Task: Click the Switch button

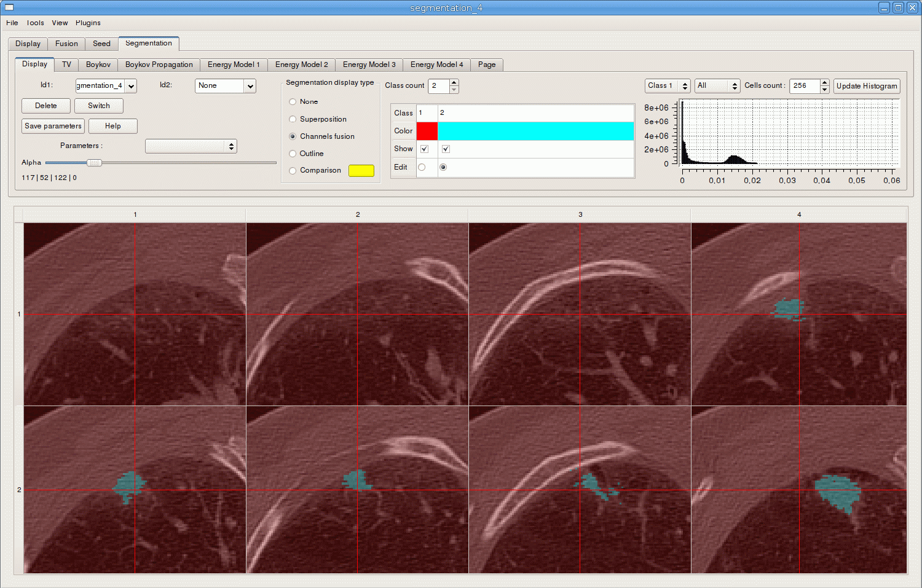Action: tap(98, 106)
